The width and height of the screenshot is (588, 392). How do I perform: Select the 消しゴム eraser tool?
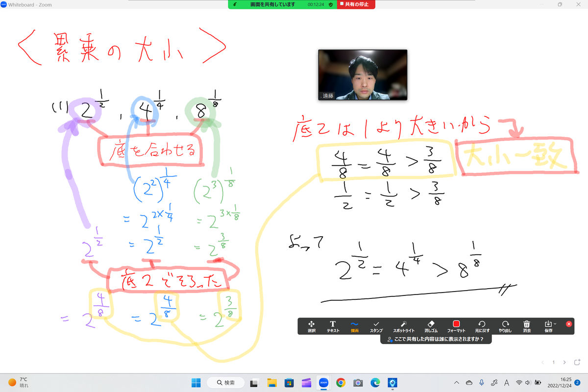click(431, 326)
